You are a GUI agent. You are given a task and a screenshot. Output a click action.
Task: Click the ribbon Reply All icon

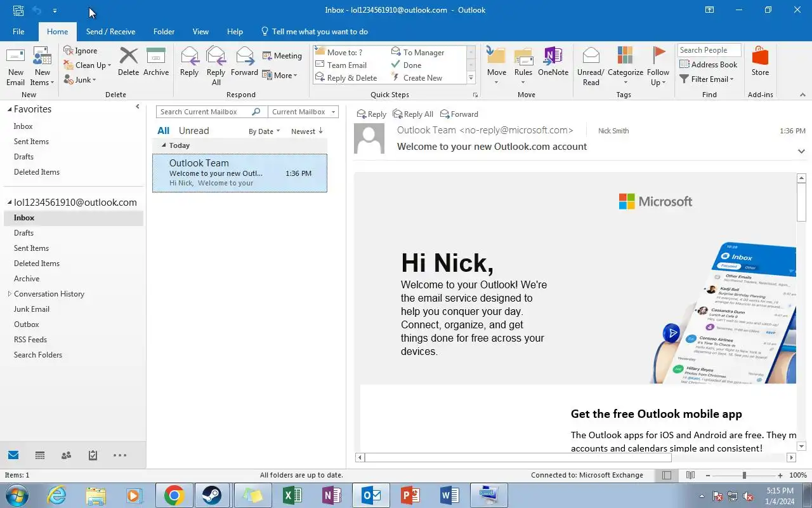[216, 67]
